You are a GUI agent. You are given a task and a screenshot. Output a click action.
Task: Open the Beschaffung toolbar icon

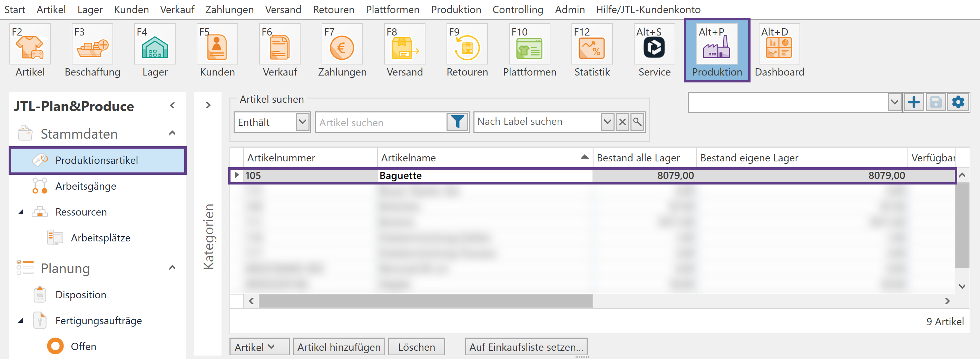[92, 48]
